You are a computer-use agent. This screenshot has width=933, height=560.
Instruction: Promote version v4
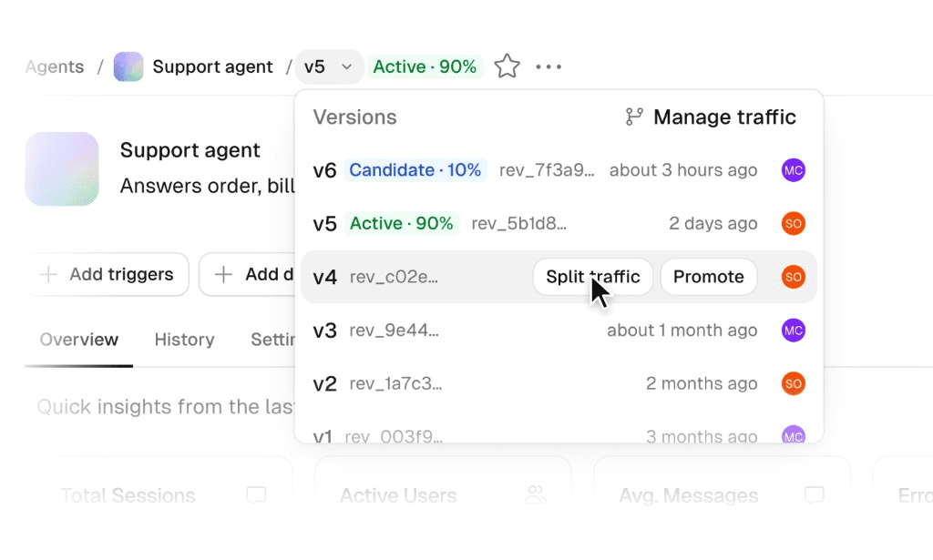(x=709, y=277)
